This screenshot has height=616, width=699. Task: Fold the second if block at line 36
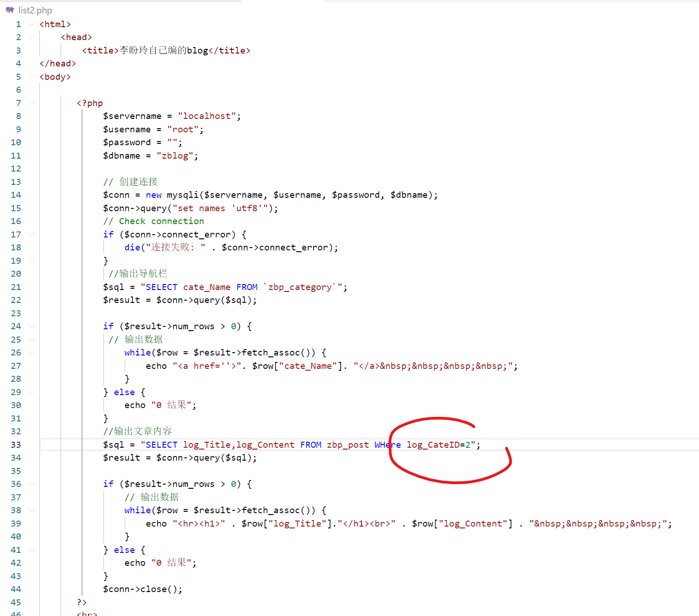31,484
